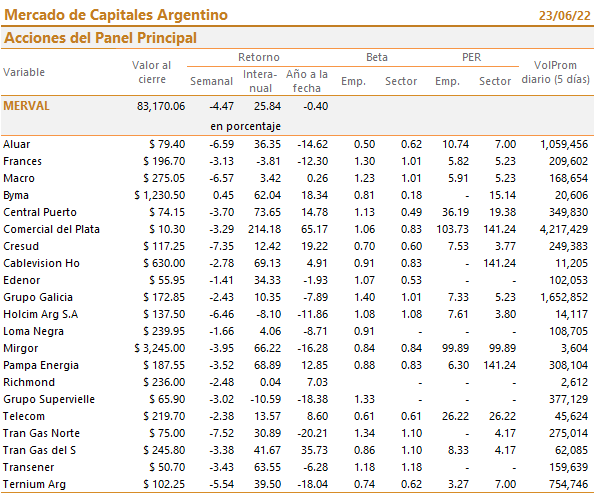Click Transener's volume 159,639
The width and height of the screenshot is (594, 493).
coord(569,467)
